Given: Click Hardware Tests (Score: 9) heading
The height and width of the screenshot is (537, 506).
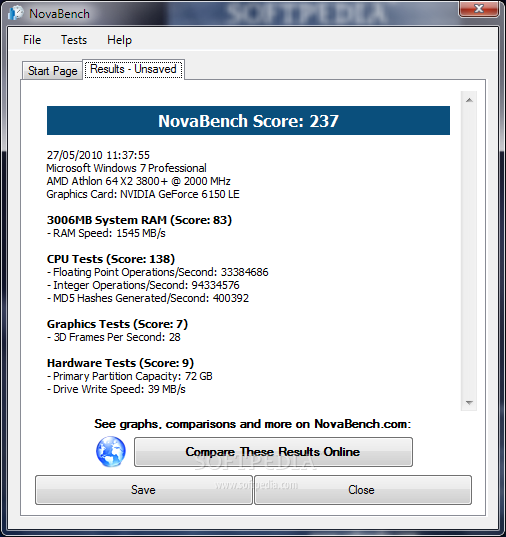Looking at the screenshot, I should point(120,363).
